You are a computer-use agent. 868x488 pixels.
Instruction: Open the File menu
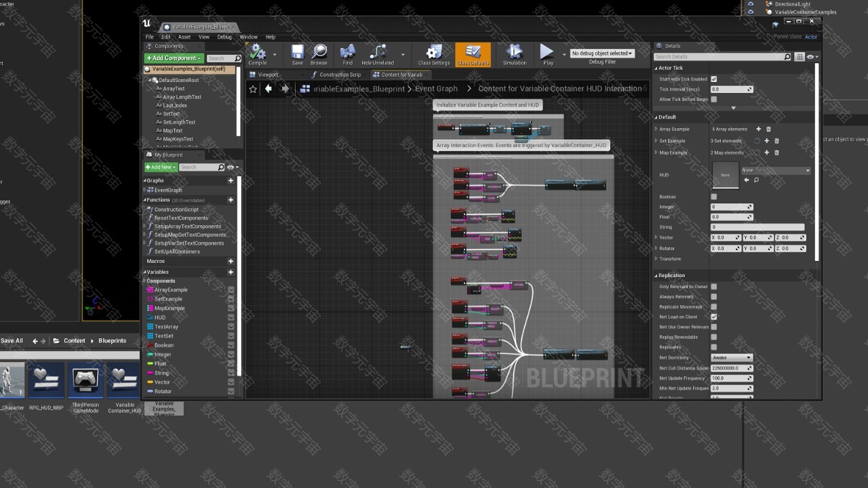tap(149, 37)
